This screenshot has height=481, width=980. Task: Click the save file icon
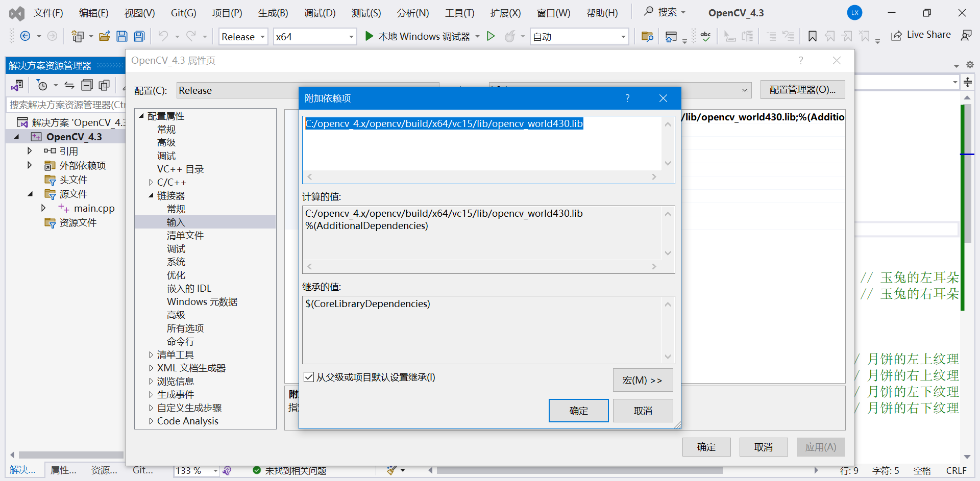(x=122, y=36)
